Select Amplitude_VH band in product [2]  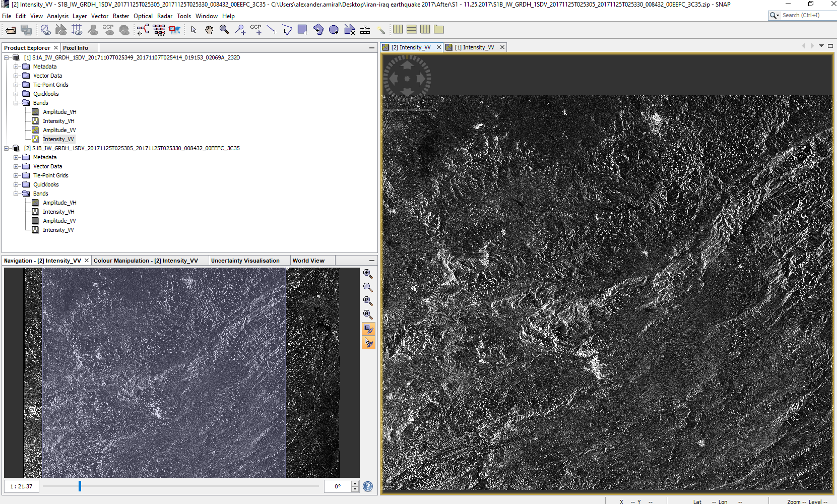tap(59, 203)
